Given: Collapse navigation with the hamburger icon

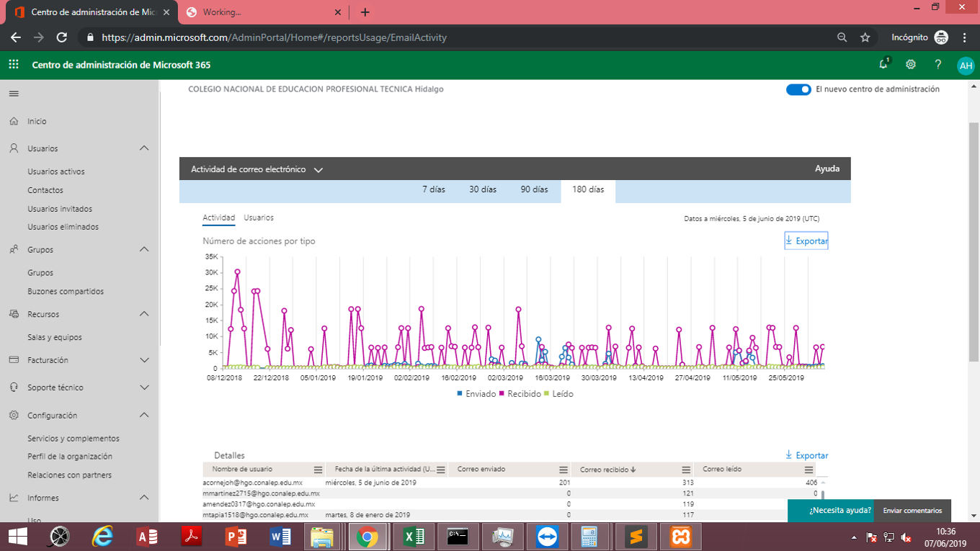Looking at the screenshot, I should (14, 94).
